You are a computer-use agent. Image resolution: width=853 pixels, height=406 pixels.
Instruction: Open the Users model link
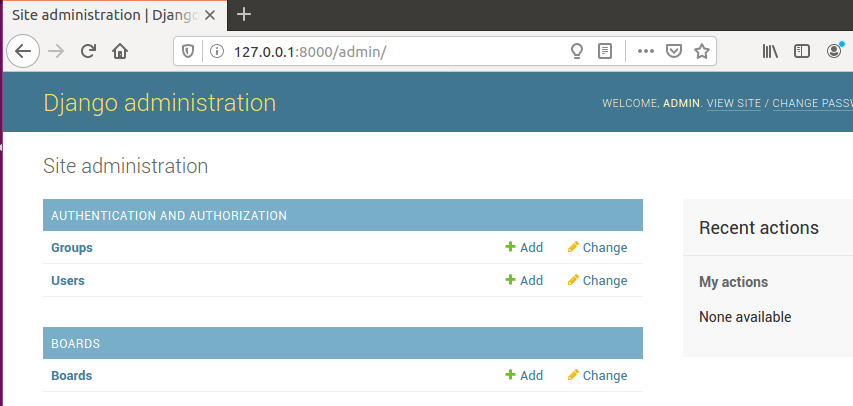[x=68, y=280]
